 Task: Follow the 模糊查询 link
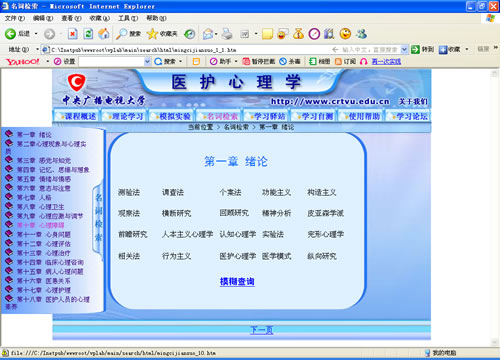237,282
